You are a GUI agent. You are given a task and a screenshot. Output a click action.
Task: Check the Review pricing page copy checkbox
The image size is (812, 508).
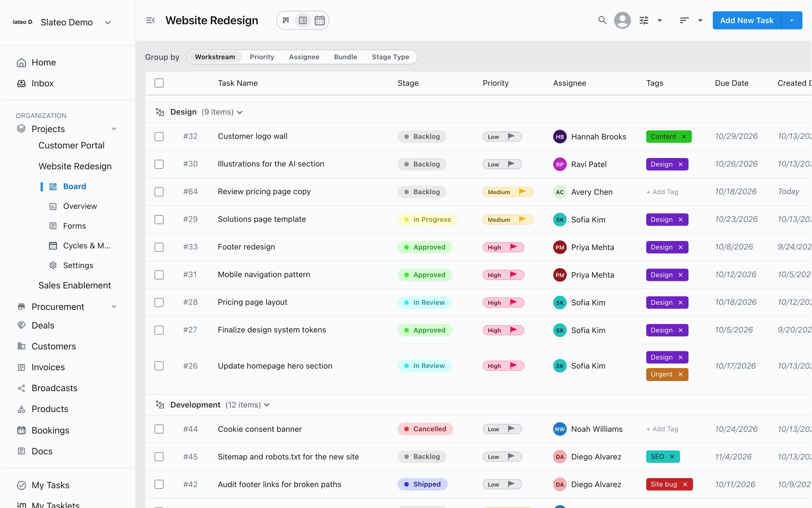pos(159,192)
